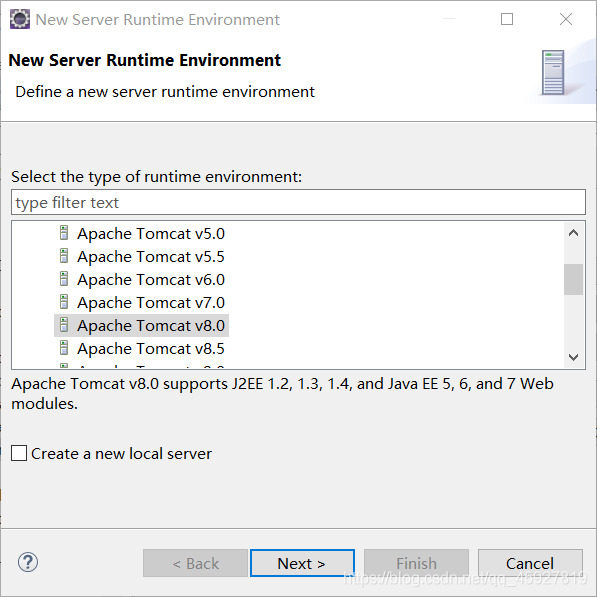Click the scroll down arrow in the runtime list

573,357
